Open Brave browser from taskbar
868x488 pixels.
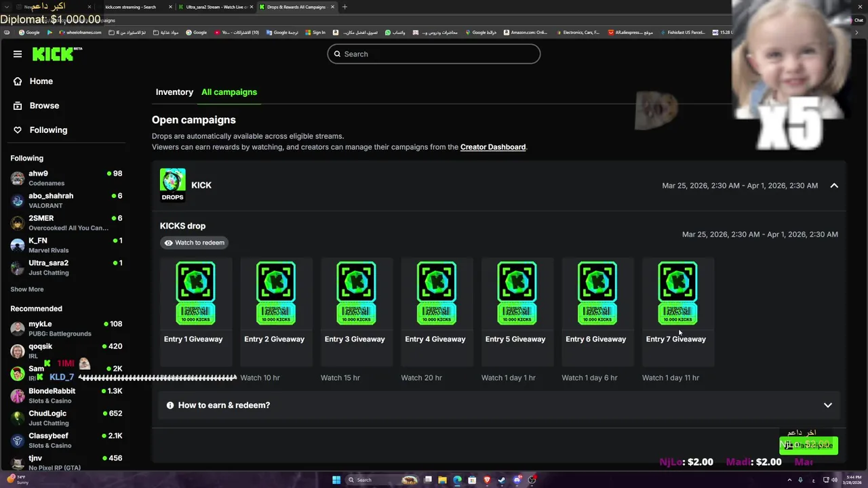click(x=487, y=480)
